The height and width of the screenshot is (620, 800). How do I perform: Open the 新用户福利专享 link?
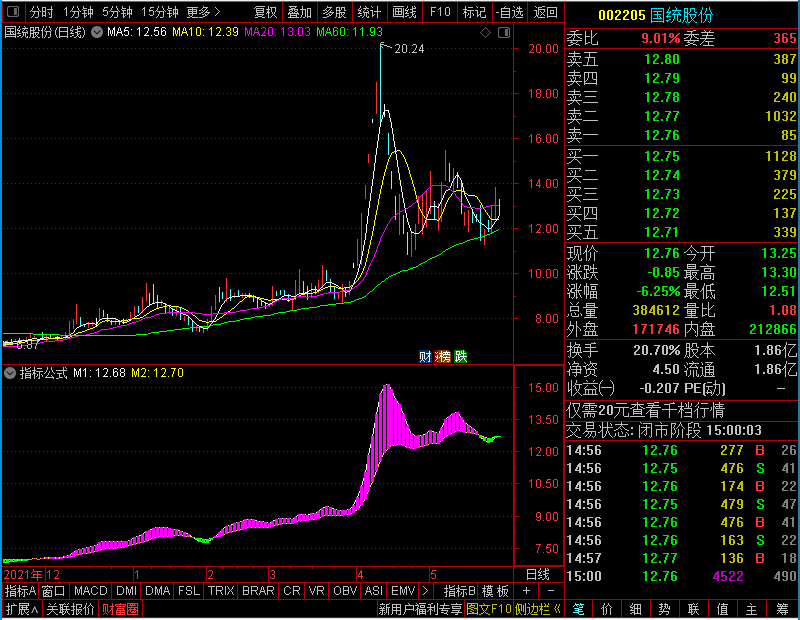click(420, 609)
